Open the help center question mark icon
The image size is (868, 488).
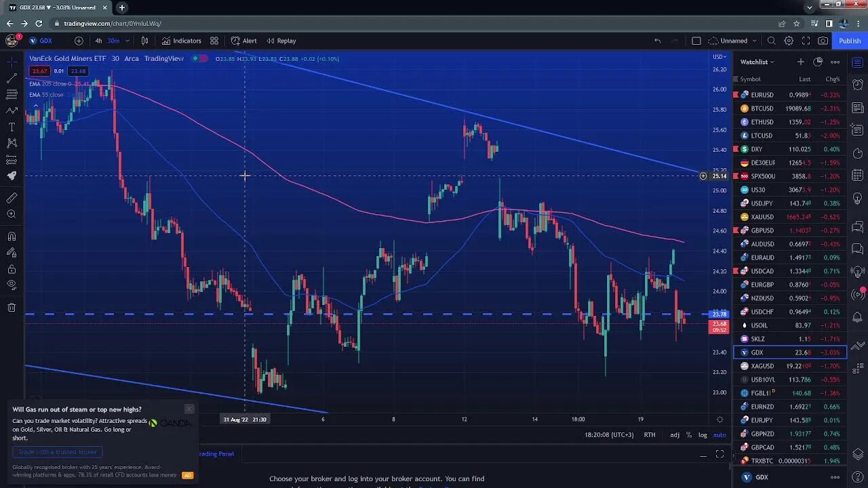pyautogui.click(x=858, y=477)
